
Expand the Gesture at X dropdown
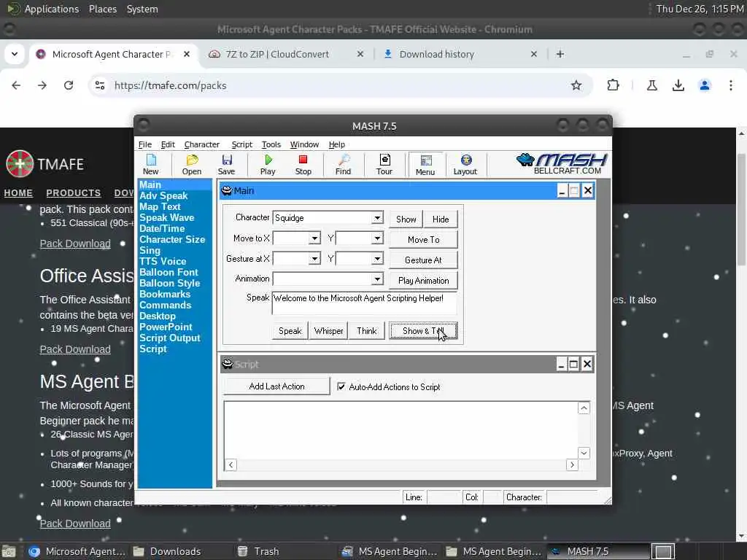pos(314,259)
